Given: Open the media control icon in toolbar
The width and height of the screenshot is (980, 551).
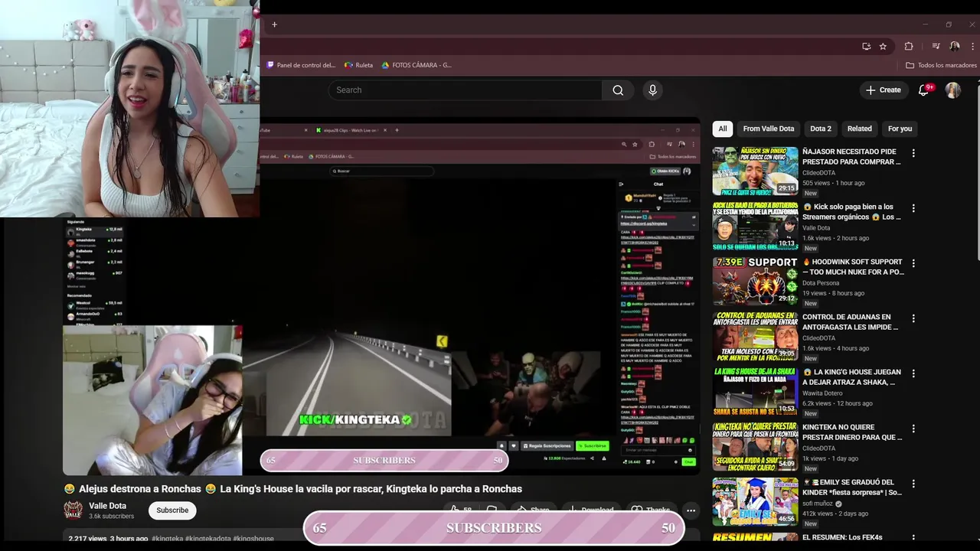Looking at the screenshot, I should [x=936, y=46].
